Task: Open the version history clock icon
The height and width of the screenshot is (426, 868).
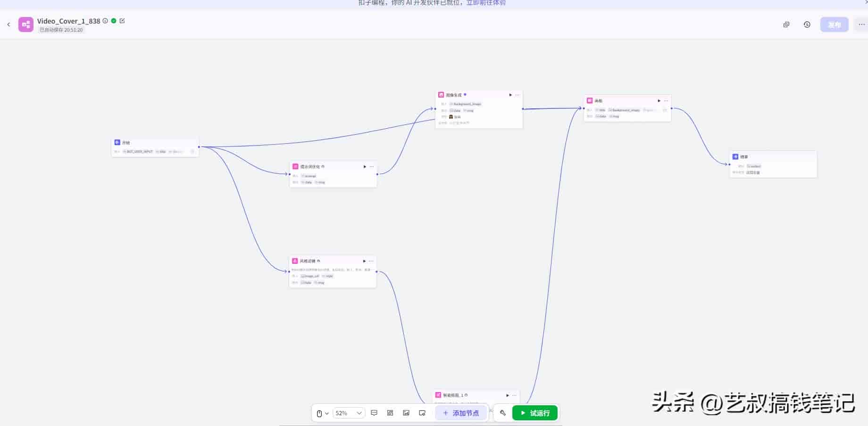Action: click(807, 25)
